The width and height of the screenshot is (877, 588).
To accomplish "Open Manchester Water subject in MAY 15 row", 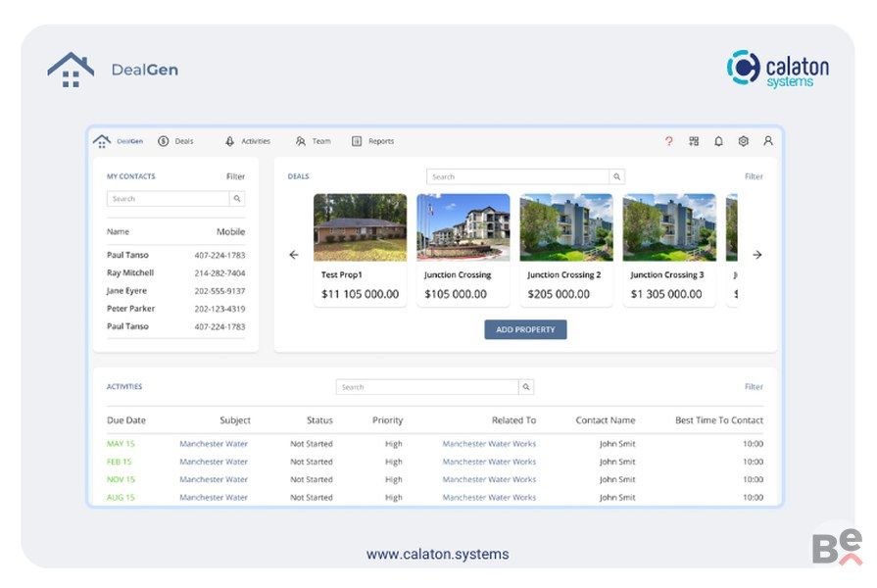I will (214, 444).
